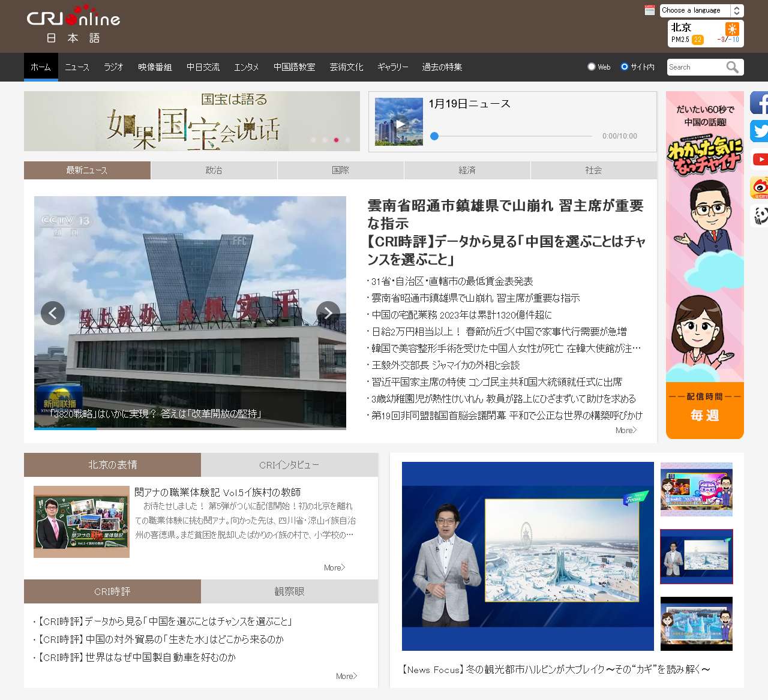This screenshot has width=768, height=700.
Task: Open the 31省 minimum wage headline
Action: (452, 281)
